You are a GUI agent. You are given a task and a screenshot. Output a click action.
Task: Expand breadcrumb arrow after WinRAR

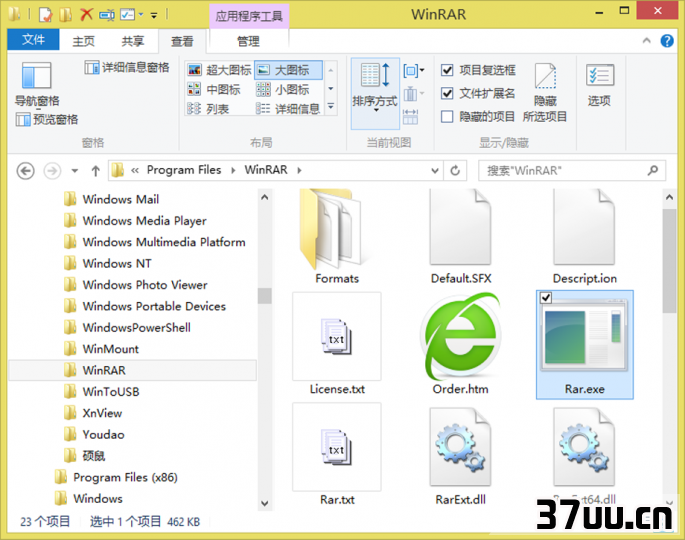pos(299,170)
